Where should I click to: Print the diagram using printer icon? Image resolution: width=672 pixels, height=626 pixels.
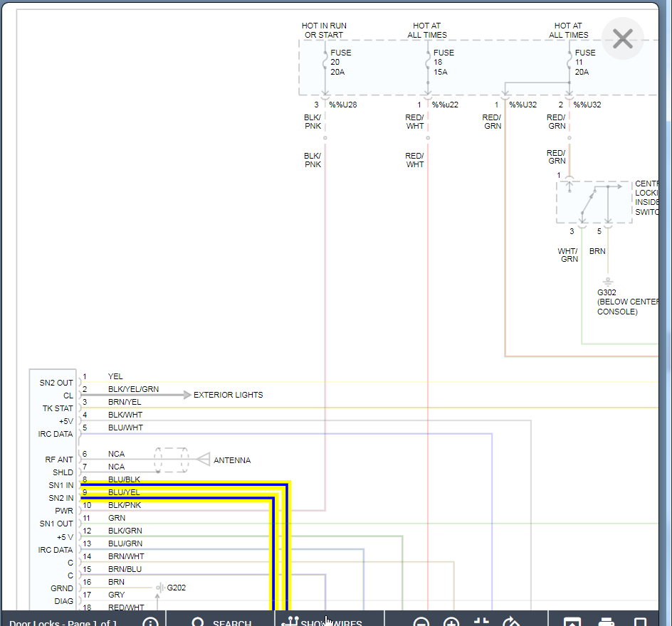(x=606, y=623)
